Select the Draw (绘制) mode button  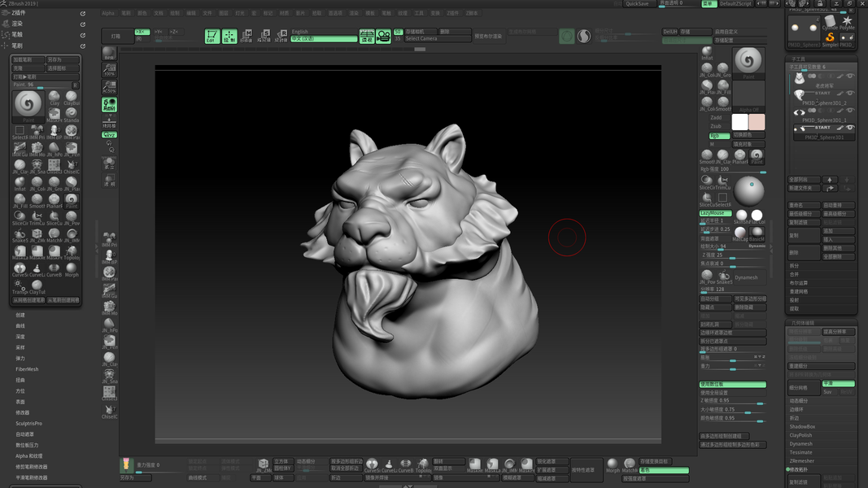pos(229,37)
